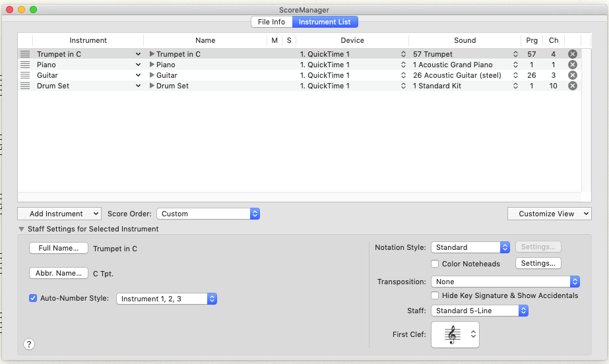Expand the Guitar name disclosure triangle
The image size is (609, 364).
tap(152, 75)
